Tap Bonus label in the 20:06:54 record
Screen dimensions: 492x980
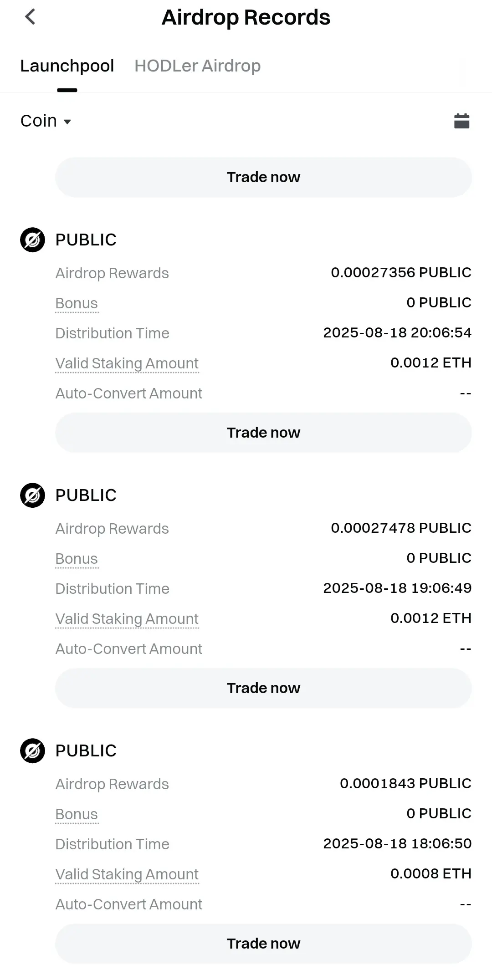coord(77,303)
